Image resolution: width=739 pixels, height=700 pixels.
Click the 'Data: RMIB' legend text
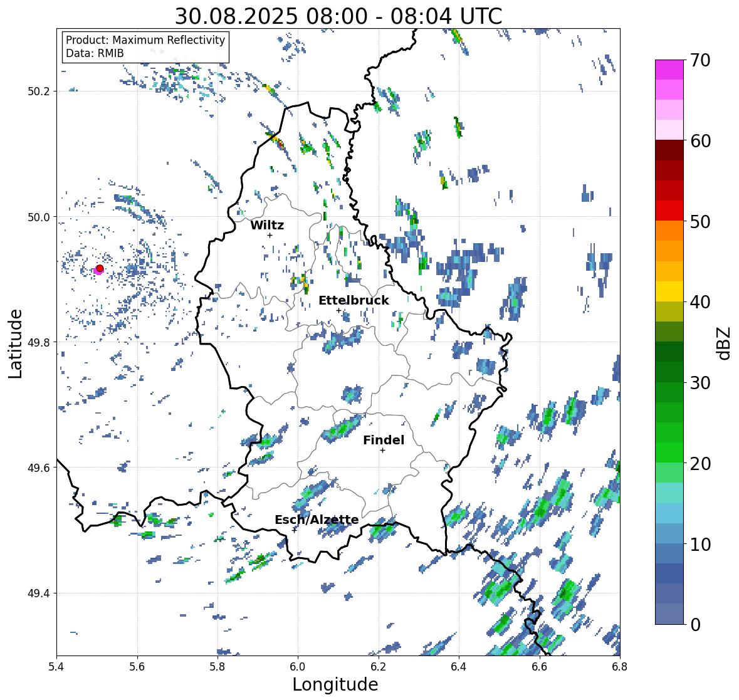95,53
